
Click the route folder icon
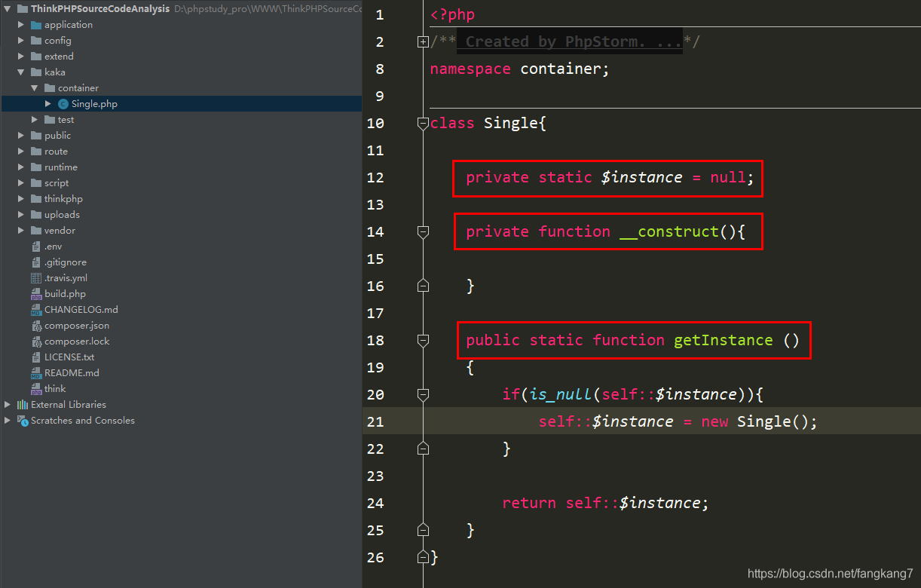point(36,152)
